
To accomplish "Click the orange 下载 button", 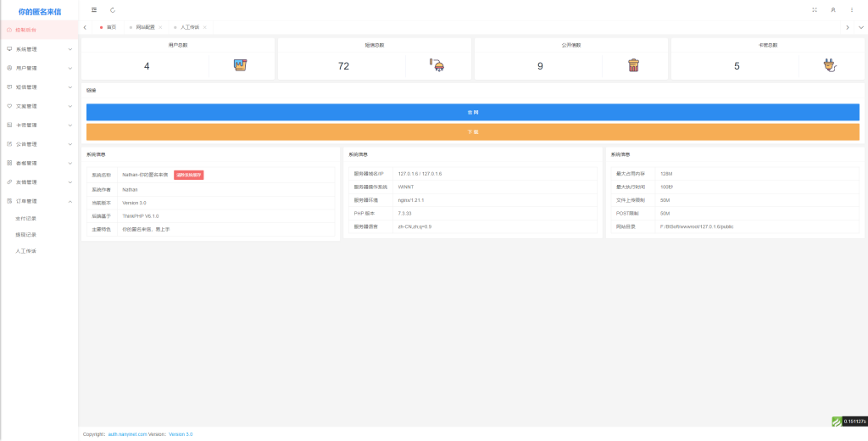I will point(473,131).
